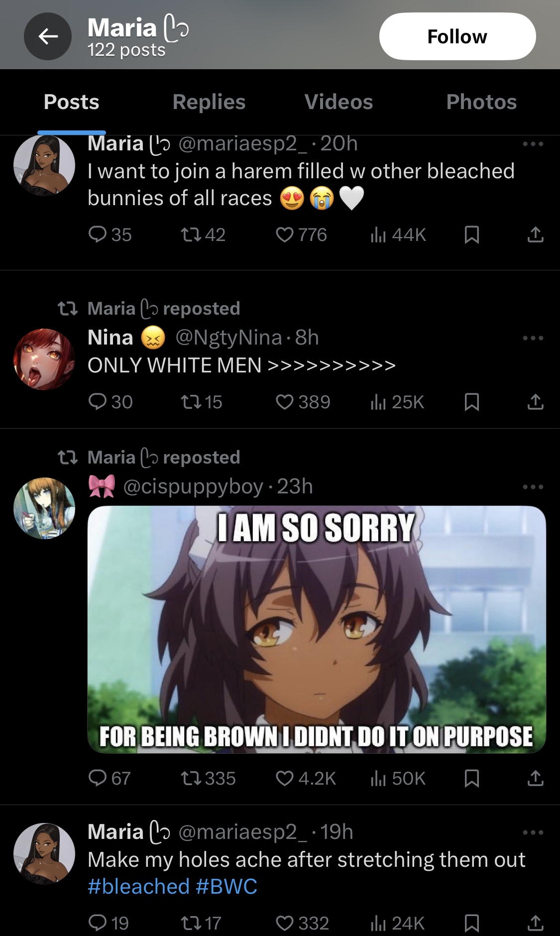
Task: Like the 19h post with 332 likes
Action: pos(302,923)
